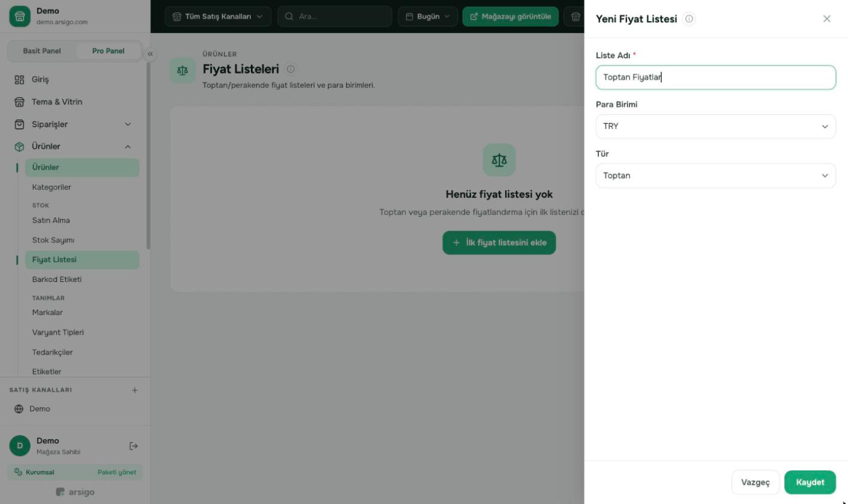The image size is (848, 504).
Task: Select Fiyat Listesi in sidebar
Action: (82, 260)
